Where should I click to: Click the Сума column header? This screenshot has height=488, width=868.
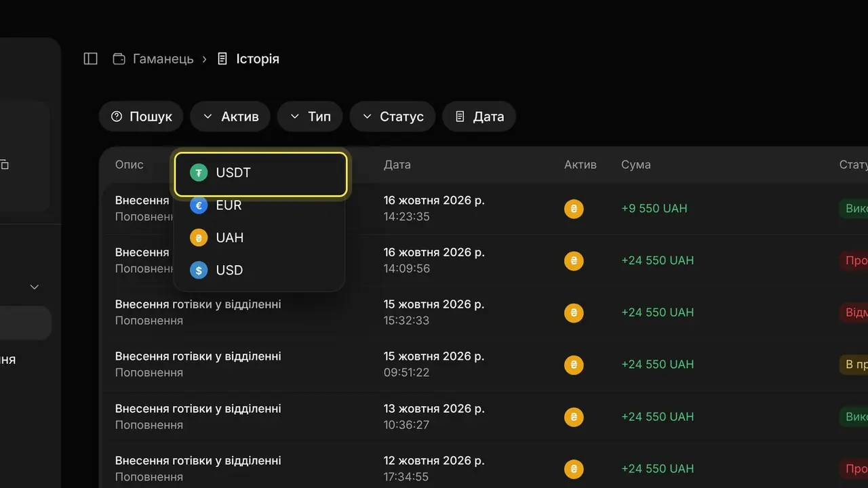636,165
